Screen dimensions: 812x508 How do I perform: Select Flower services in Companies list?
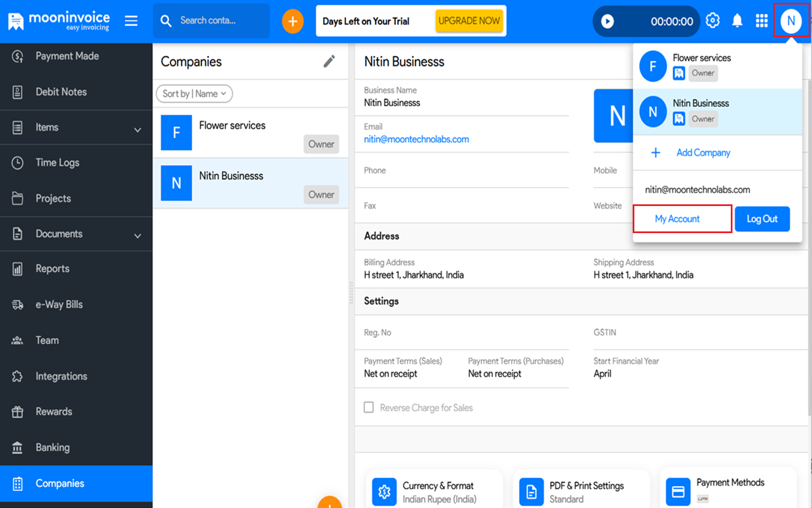click(251, 133)
